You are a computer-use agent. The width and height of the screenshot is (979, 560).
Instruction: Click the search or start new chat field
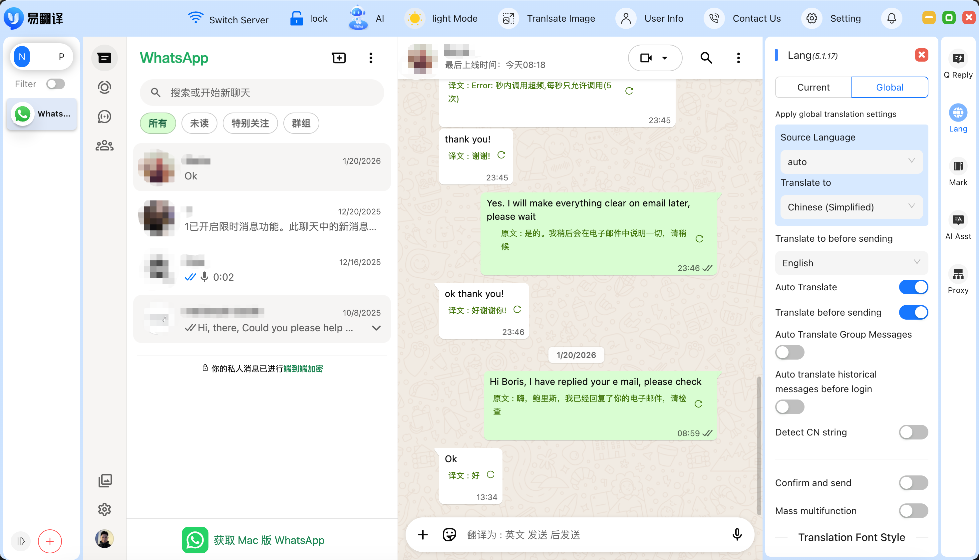click(262, 92)
